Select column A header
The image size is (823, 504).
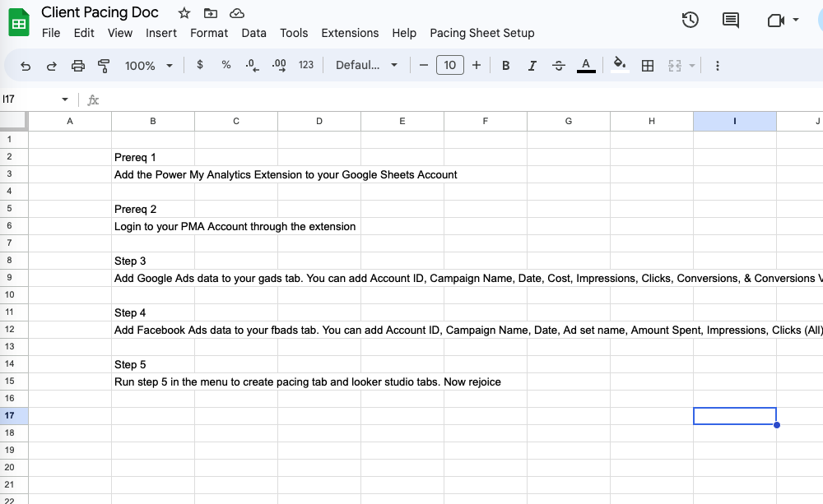[70, 121]
